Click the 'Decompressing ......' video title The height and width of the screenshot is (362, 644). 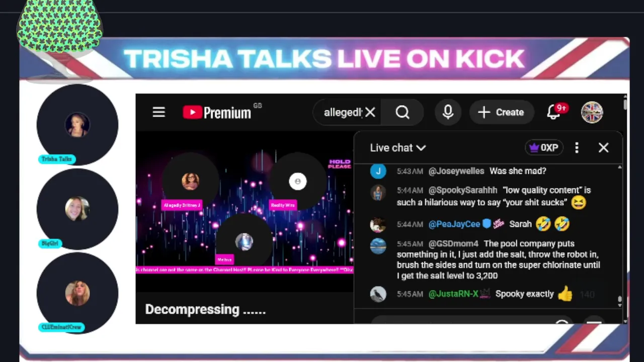tap(205, 309)
